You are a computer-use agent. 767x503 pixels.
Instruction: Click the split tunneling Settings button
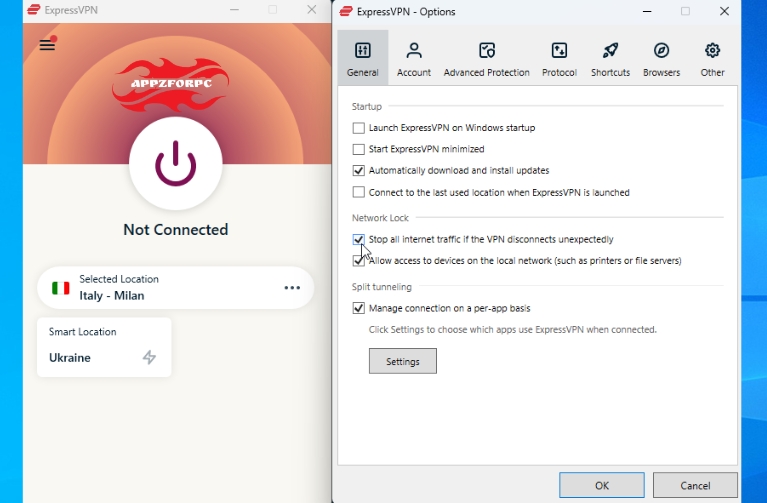[x=403, y=361]
